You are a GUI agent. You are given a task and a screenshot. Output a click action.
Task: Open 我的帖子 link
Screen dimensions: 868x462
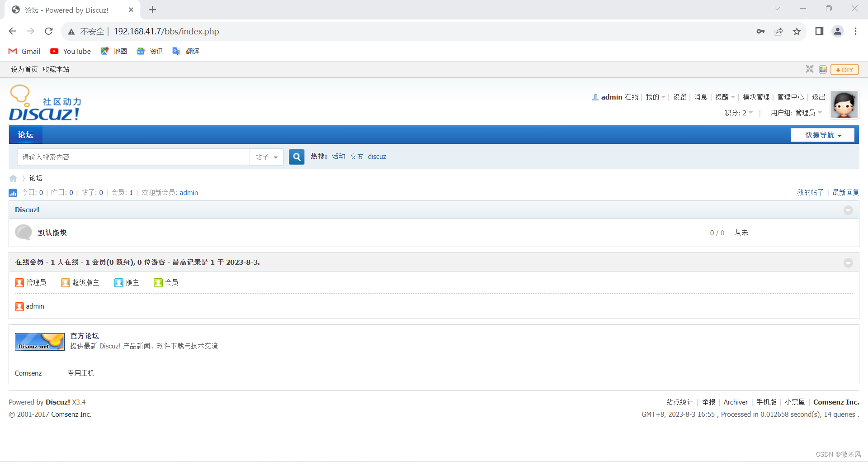pos(810,192)
